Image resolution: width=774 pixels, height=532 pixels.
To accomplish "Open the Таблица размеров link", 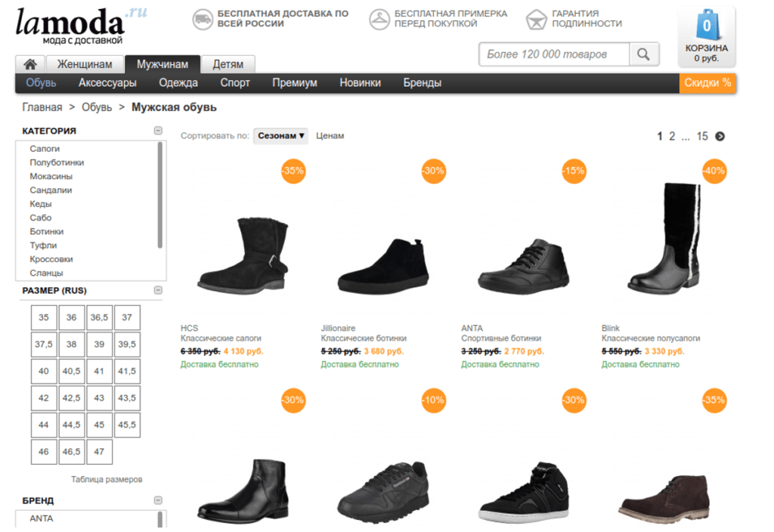I will click(107, 479).
